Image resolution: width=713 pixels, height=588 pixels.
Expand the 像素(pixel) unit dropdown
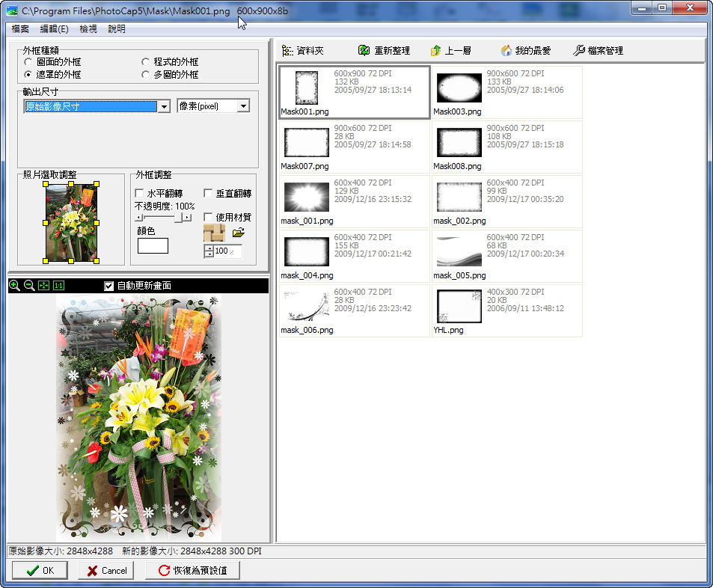(x=242, y=107)
